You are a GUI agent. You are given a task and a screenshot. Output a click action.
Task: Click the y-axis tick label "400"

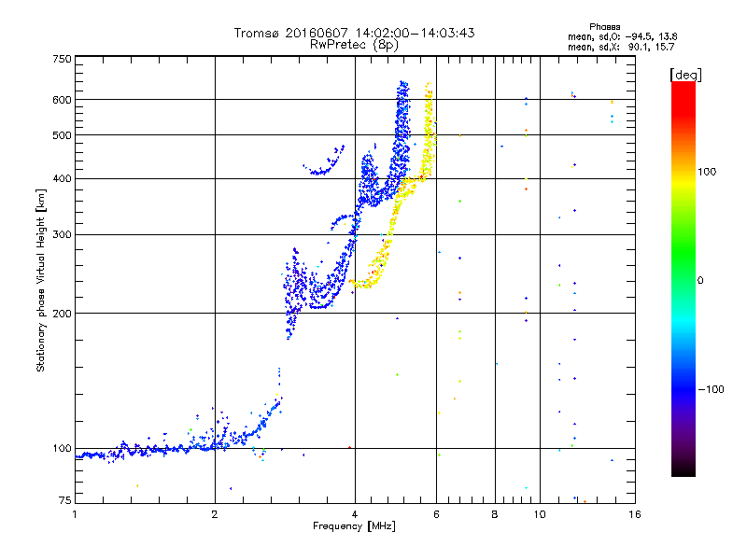coord(62,179)
